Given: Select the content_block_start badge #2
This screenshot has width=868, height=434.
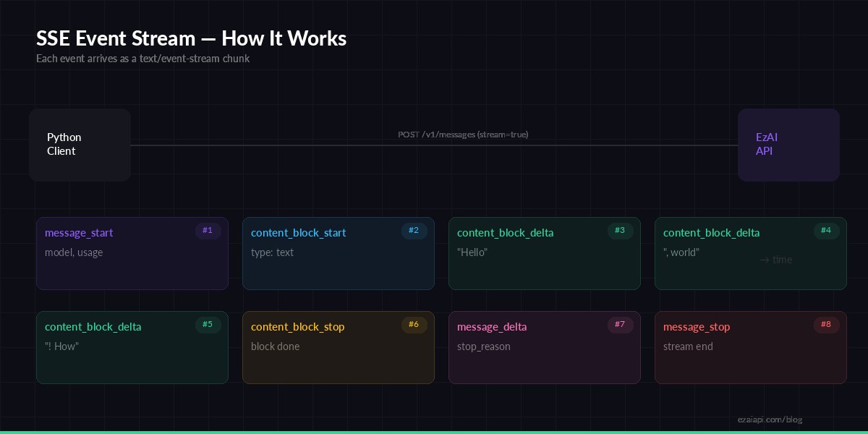Looking at the screenshot, I should coord(414,231).
